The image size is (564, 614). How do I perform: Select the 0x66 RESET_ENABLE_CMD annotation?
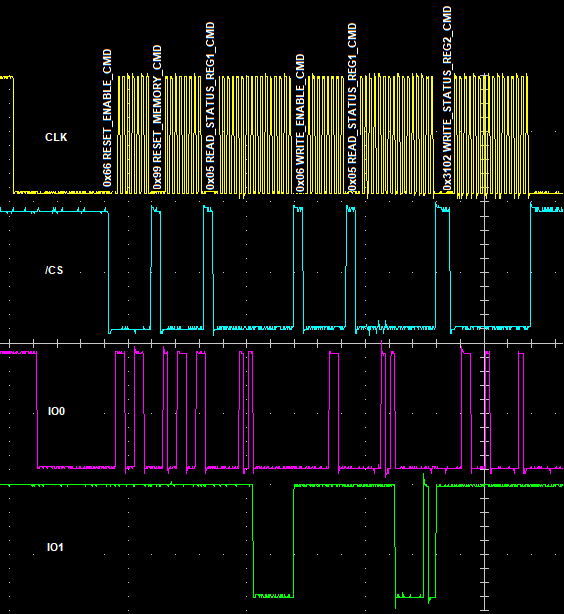point(107,118)
